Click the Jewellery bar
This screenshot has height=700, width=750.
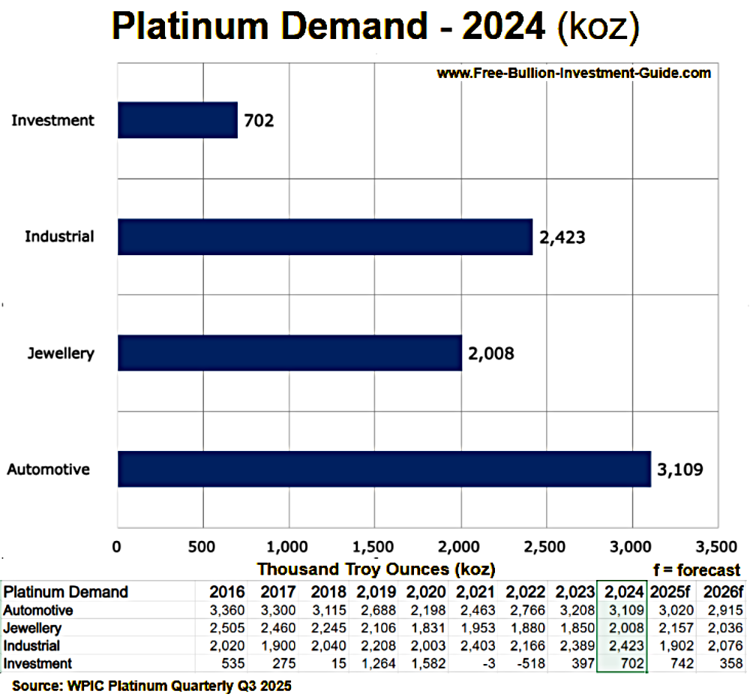click(x=289, y=353)
